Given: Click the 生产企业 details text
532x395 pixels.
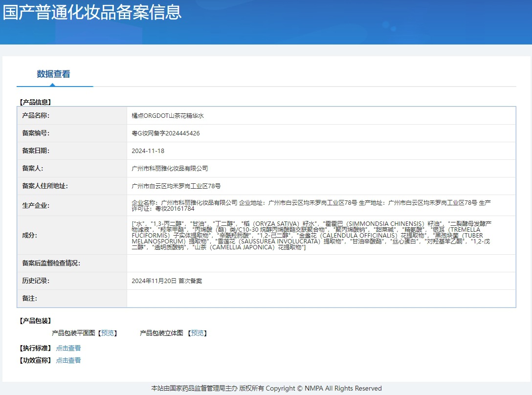Looking at the screenshot, I should 311,206.
